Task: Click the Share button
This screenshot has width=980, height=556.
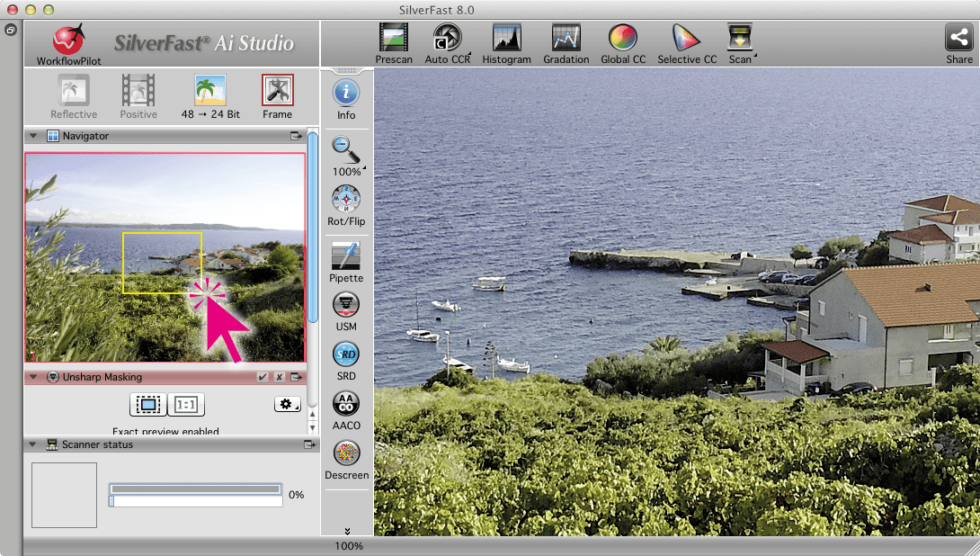Action: point(958,43)
